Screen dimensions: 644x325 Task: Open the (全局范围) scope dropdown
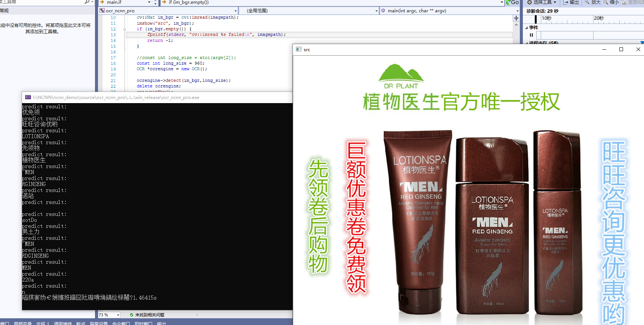pyautogui.click(x=376, y=11)
